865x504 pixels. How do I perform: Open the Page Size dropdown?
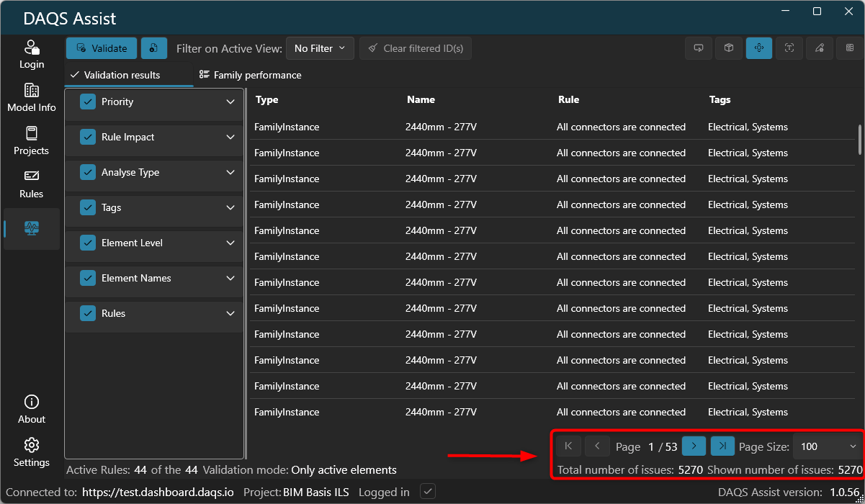tap(828, 446)
